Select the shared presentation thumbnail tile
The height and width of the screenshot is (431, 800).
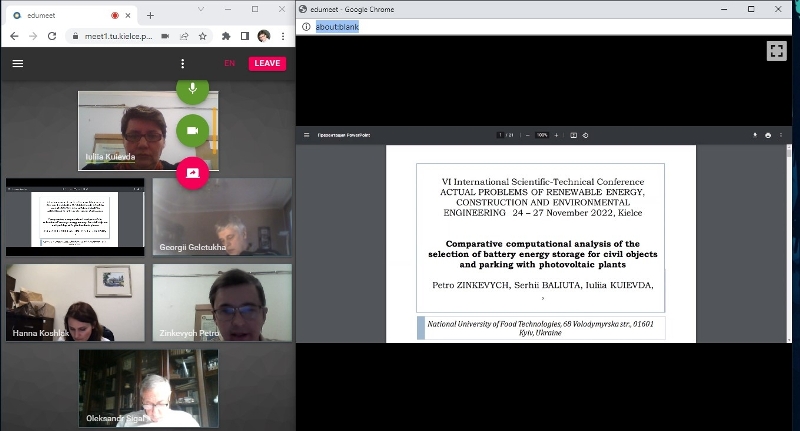coord(75,217)
